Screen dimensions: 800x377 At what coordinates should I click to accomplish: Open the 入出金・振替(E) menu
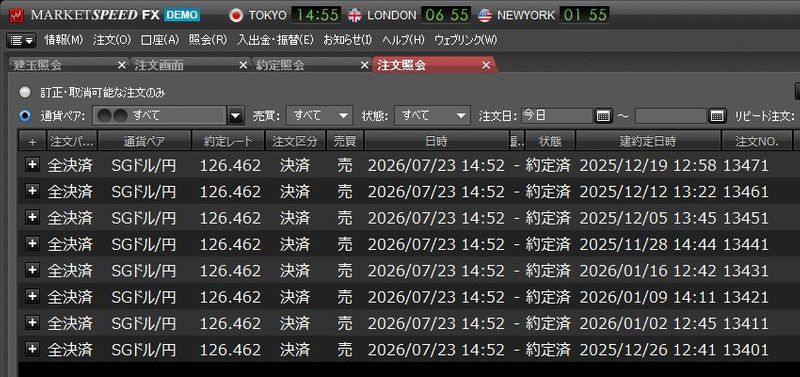click(275, 40)
